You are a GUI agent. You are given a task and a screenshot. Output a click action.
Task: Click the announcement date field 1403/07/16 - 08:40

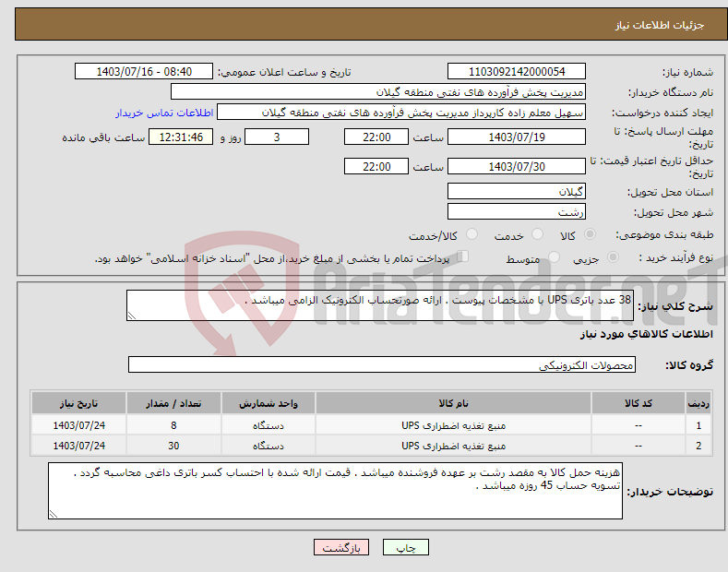coord(144,72)
